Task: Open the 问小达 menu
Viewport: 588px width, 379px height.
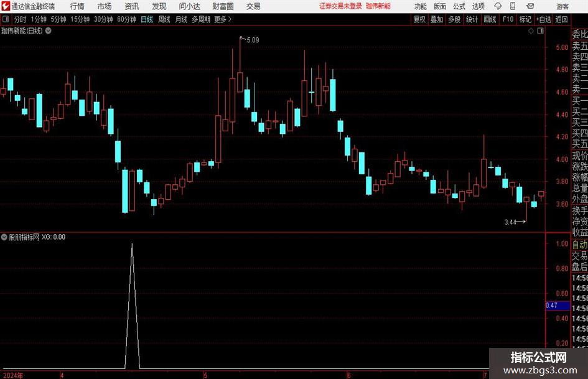Action: (189, 6)
